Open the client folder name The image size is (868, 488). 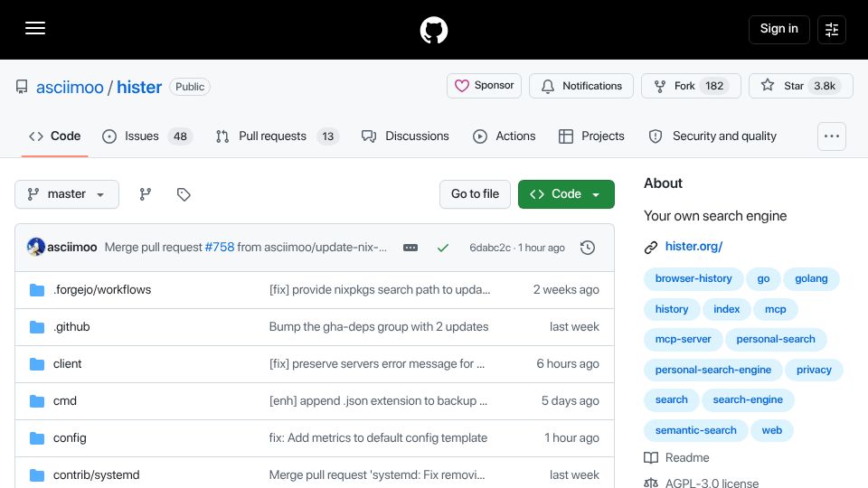[68, 363]
